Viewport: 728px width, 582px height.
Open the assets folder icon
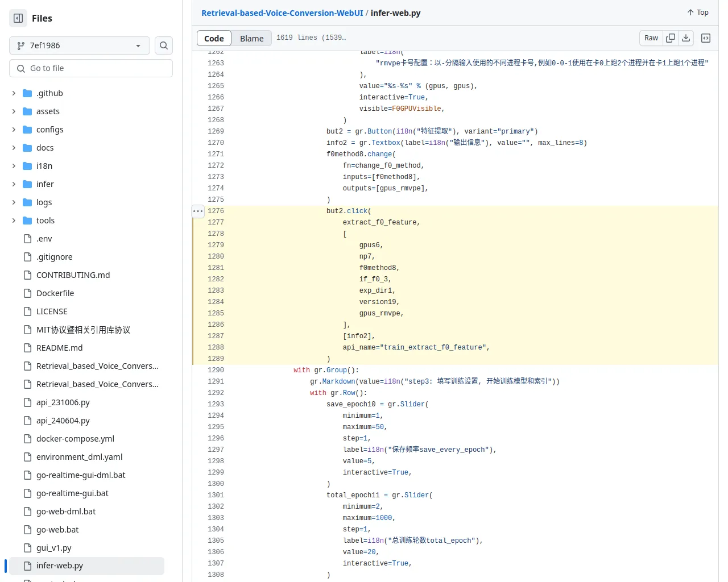point(27,111)
